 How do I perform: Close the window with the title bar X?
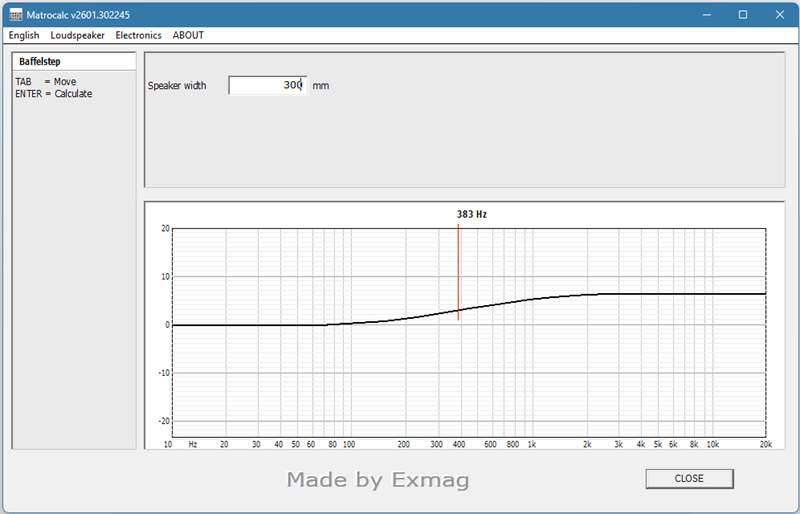tap(779, 15)
